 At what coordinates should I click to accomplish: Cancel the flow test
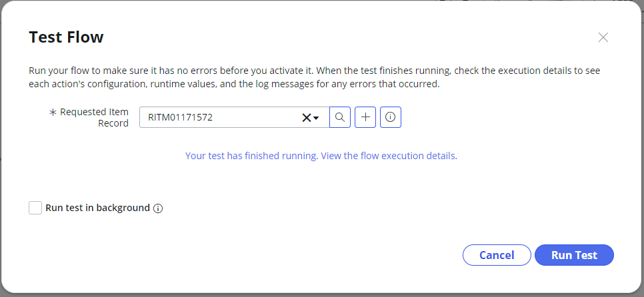tap(497, 255)
